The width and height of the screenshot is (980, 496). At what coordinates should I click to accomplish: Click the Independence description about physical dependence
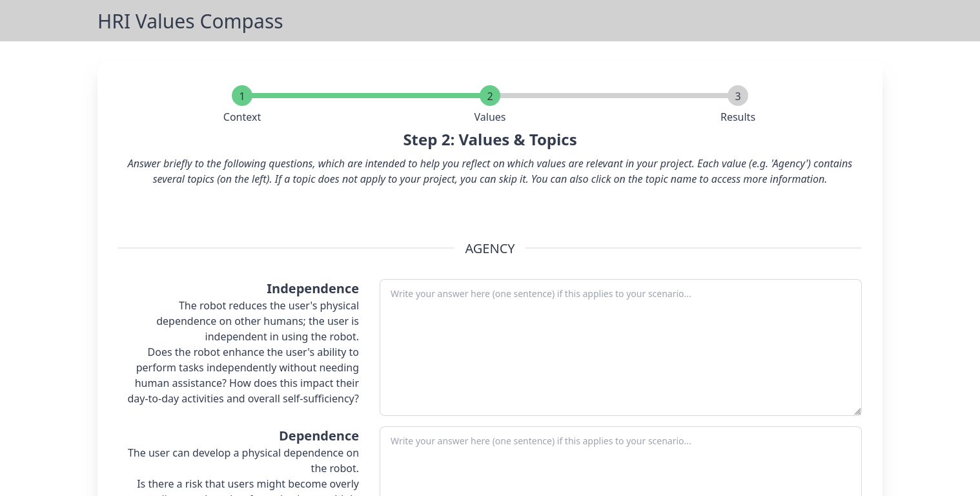pyautogui.click(x=258, y=321)
